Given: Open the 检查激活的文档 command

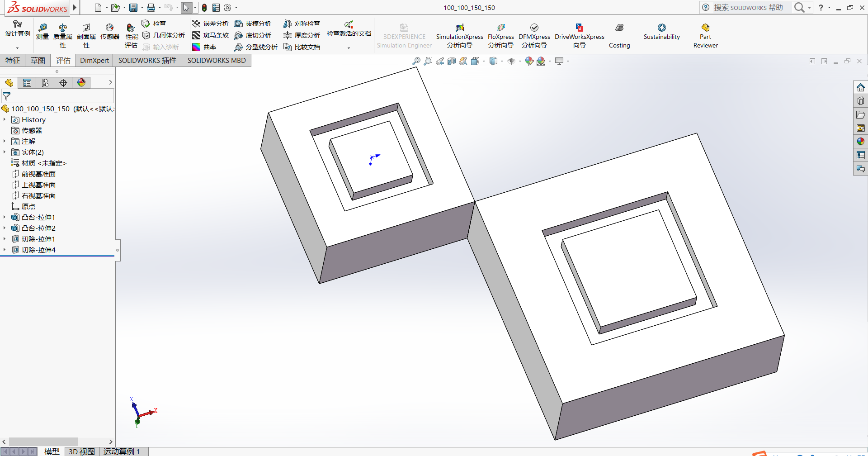Looking at the screenshot, I should pyautogui.click(x=349, y=29).
